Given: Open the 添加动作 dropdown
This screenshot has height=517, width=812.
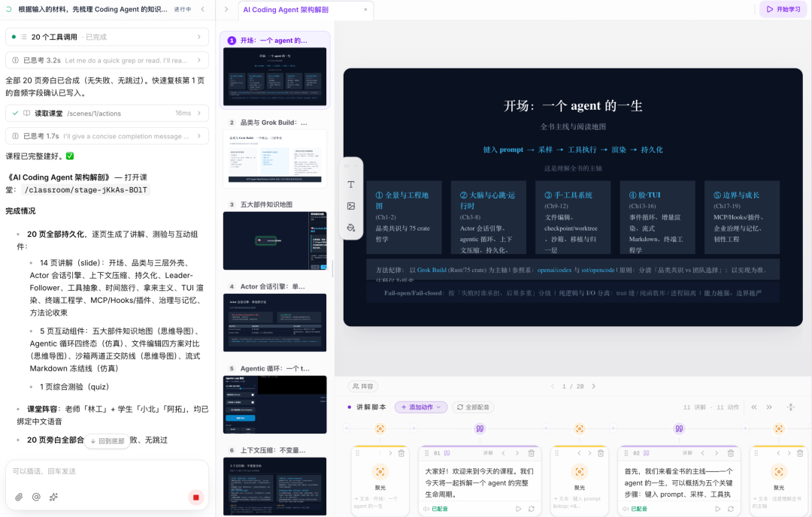Looking at the screenshot, I should pyautogui.click(x=421, y=407).
